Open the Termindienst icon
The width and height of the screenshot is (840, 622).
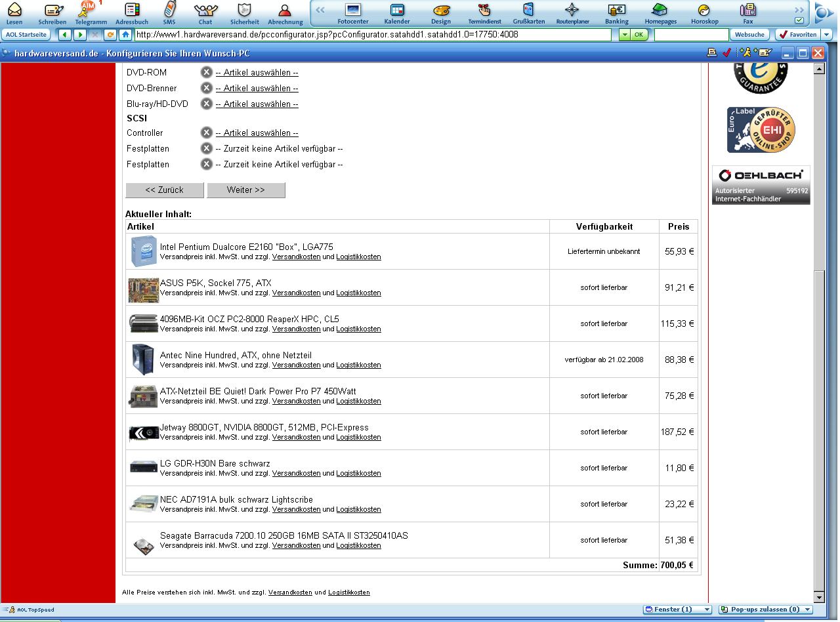(484, 12)
